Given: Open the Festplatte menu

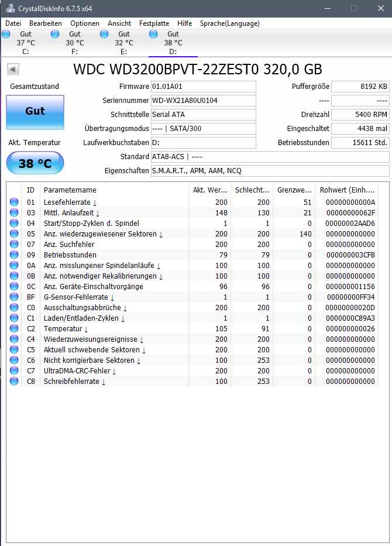Looking at the screenshot, I should point(154,23).
